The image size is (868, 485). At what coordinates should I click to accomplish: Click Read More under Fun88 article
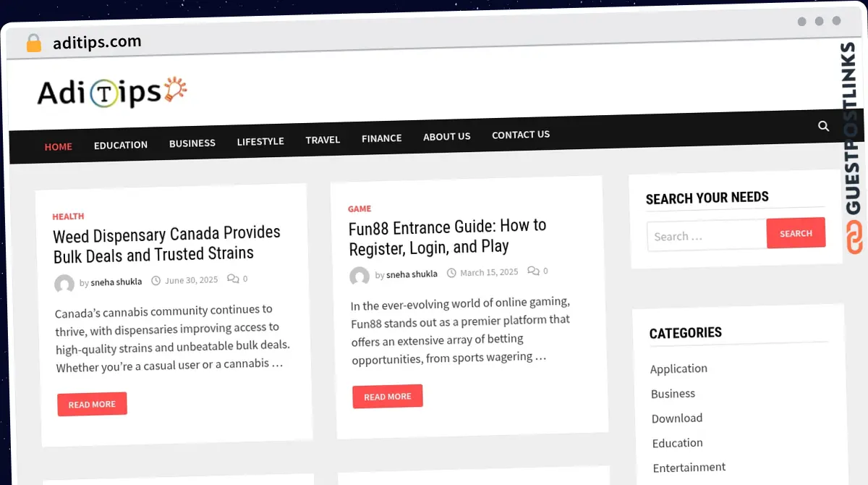point(388,397)
